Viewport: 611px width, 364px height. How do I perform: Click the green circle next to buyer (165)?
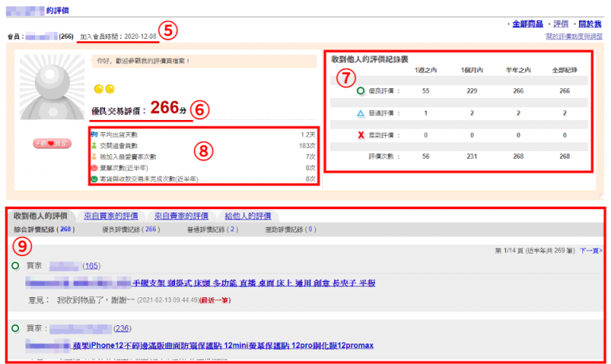16,265
